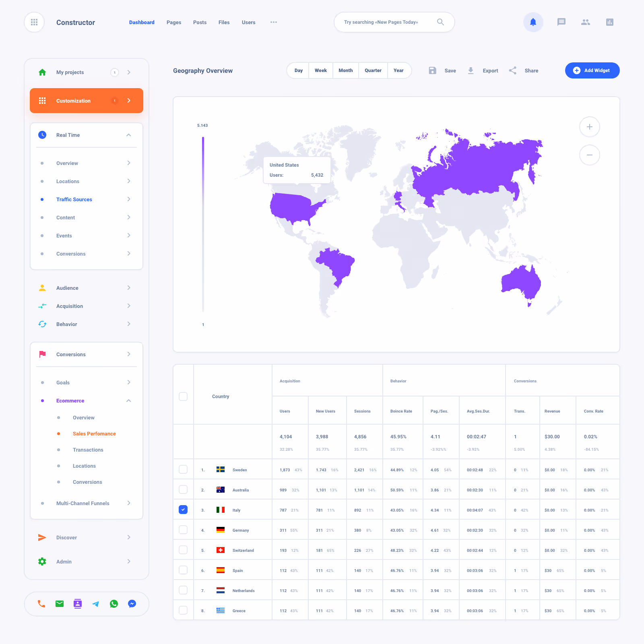Viewport: 644px width, 644px height.
Task: Check the Germany row checkbox
Action: (183, 530)
